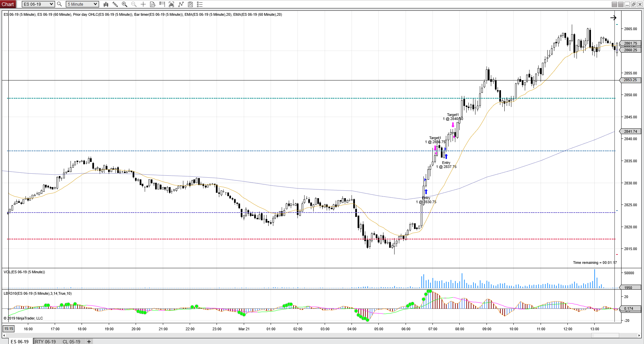Click the zoom in magnifier icon

[x=125, y=4]
